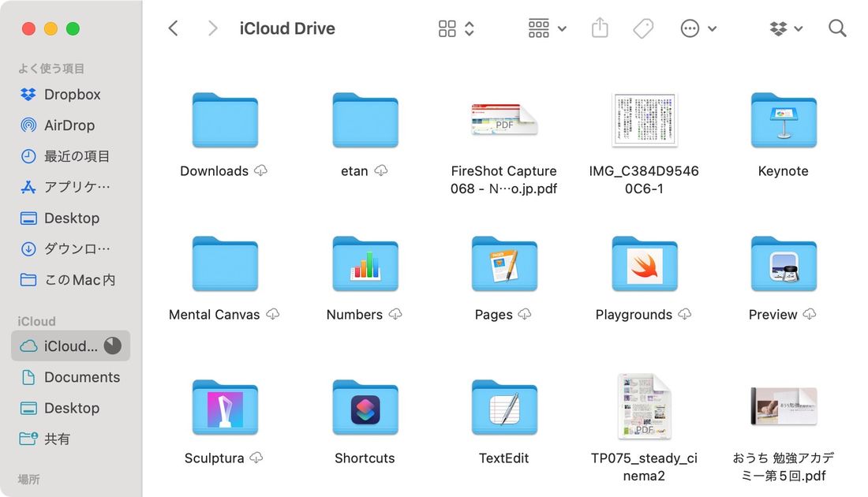
Task: Go back with the left chevron
Action: pos(174,28)
